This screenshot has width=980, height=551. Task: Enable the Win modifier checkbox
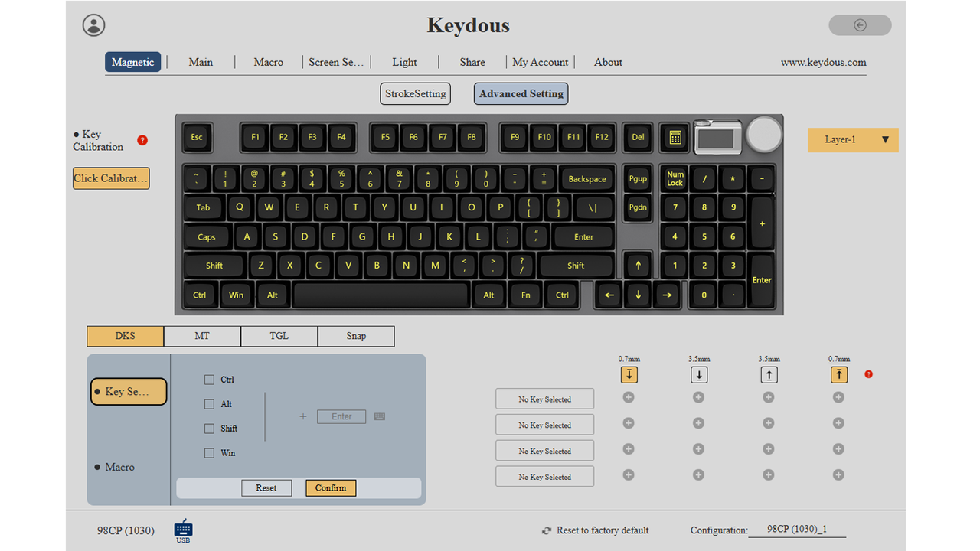(209, 453)
